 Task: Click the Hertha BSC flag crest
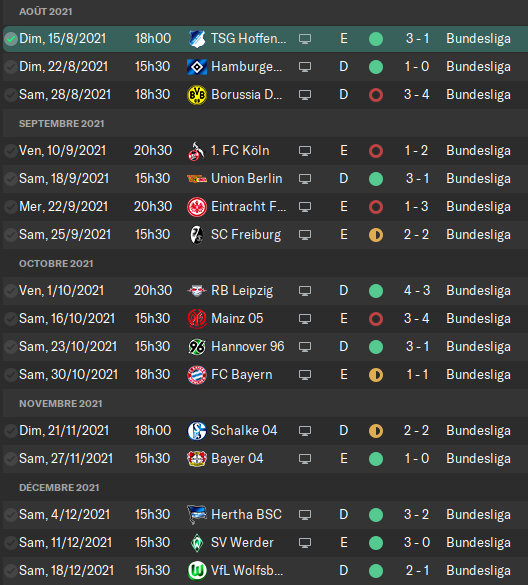coord(197,515)
